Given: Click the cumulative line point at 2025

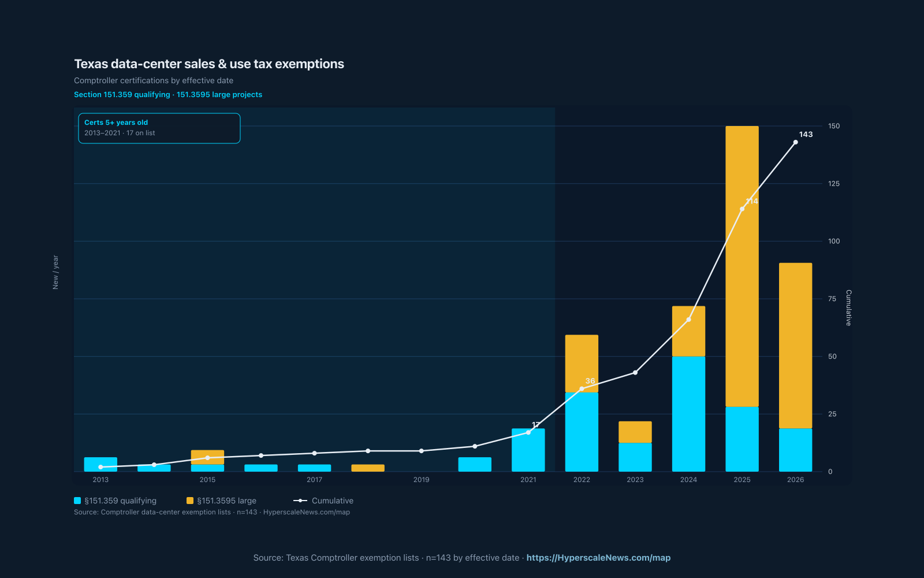Looking at the screenshot, I should pos(742,209).
